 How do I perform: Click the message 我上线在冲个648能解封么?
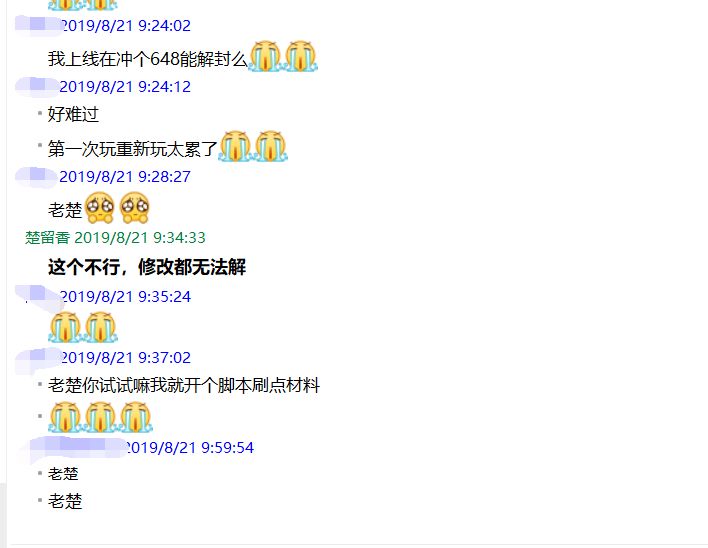[148, 59]
